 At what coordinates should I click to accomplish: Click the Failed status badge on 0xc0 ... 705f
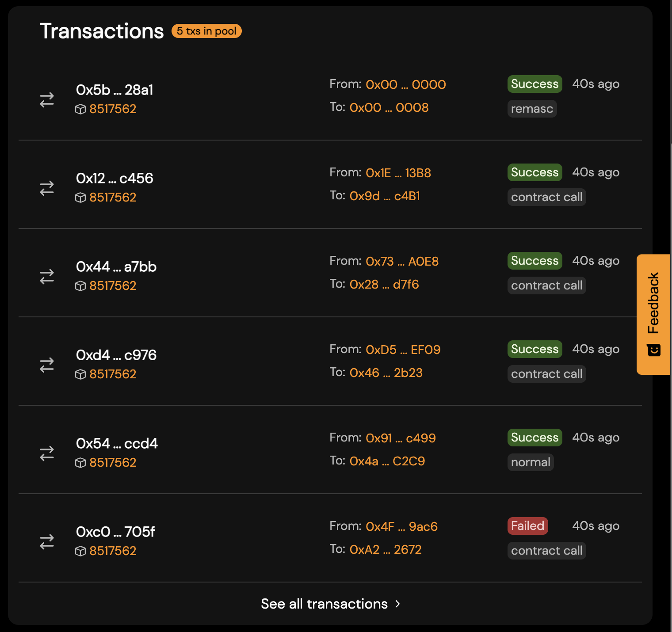pos(527,525)
